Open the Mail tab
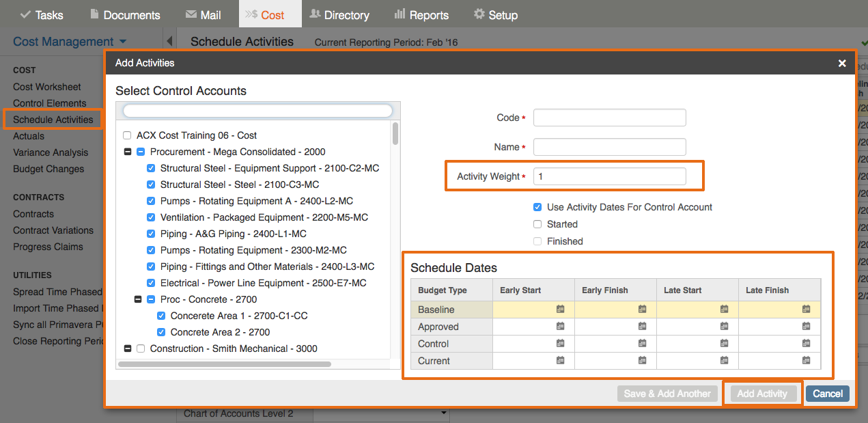The image size is (868, 423). coord(204,14)
